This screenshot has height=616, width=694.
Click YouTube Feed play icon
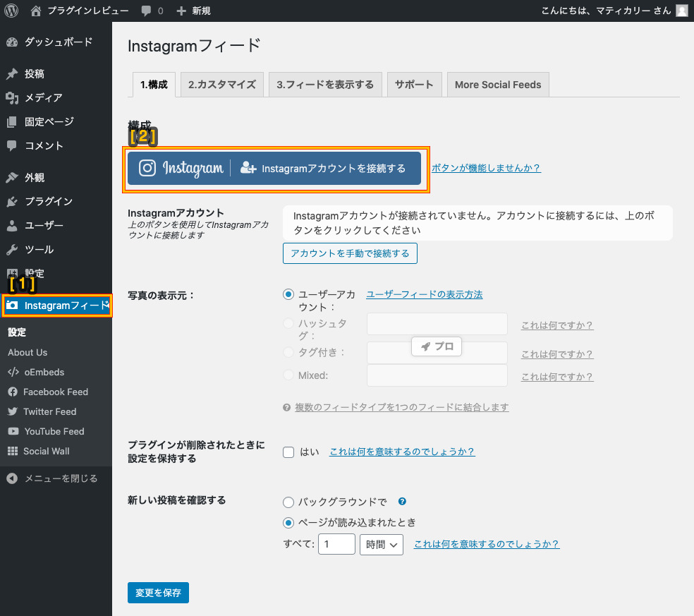coord(13,431)
